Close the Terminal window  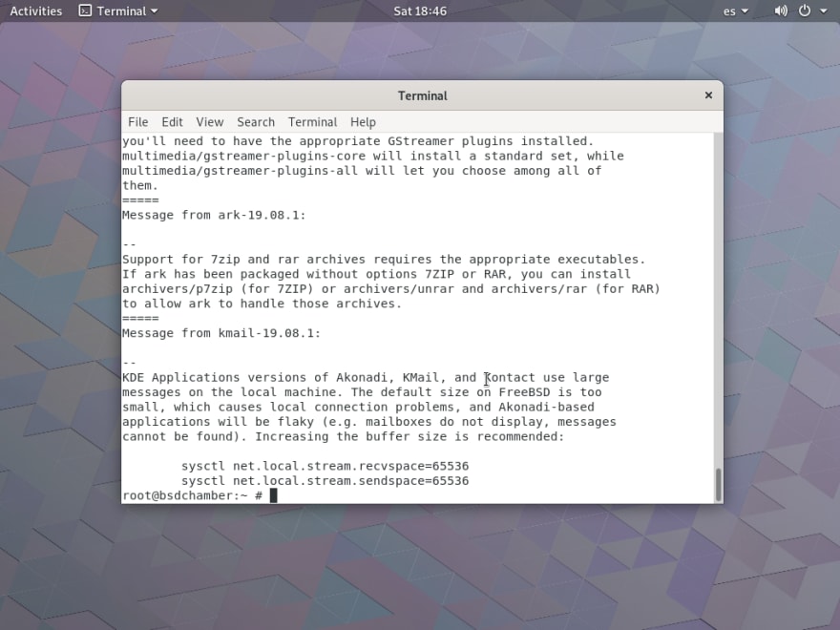(x=708, y=95)
